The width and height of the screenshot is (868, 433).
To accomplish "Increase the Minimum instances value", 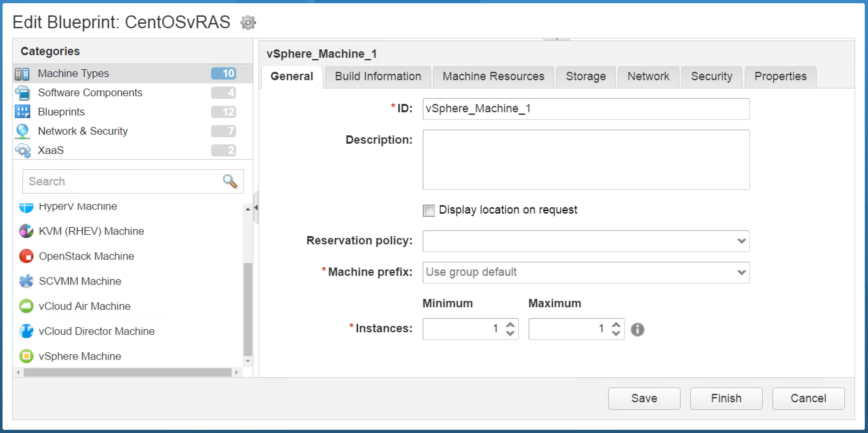I will [510, 325].
